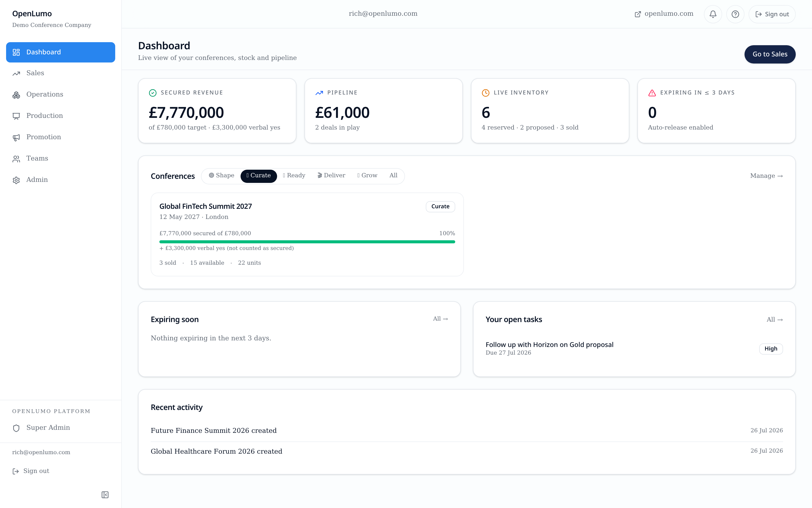
Task: Click Live Inventory clock icon
Action: coord(485,93)
